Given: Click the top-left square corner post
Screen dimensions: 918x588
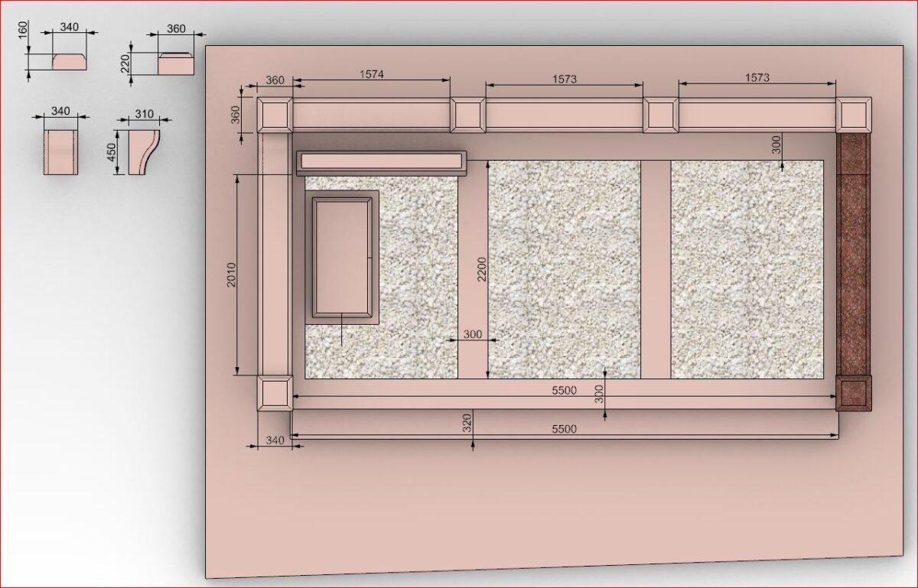Looking at the screenshot, I should (x=274, y=115).
